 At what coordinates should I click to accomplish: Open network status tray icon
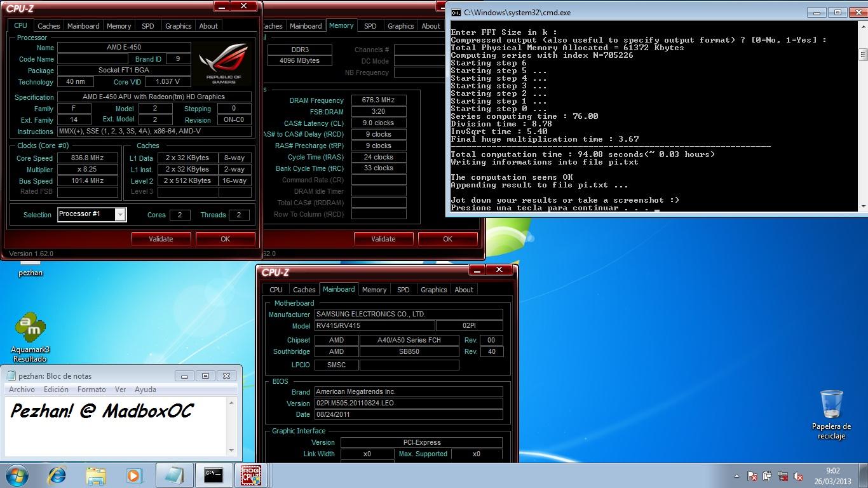coord(783,475)
